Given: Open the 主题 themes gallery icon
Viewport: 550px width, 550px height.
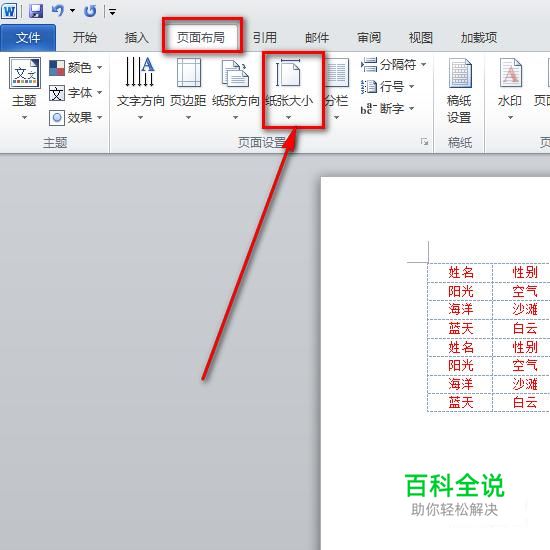Looking at the screenshot, I should tap(25, 73).
